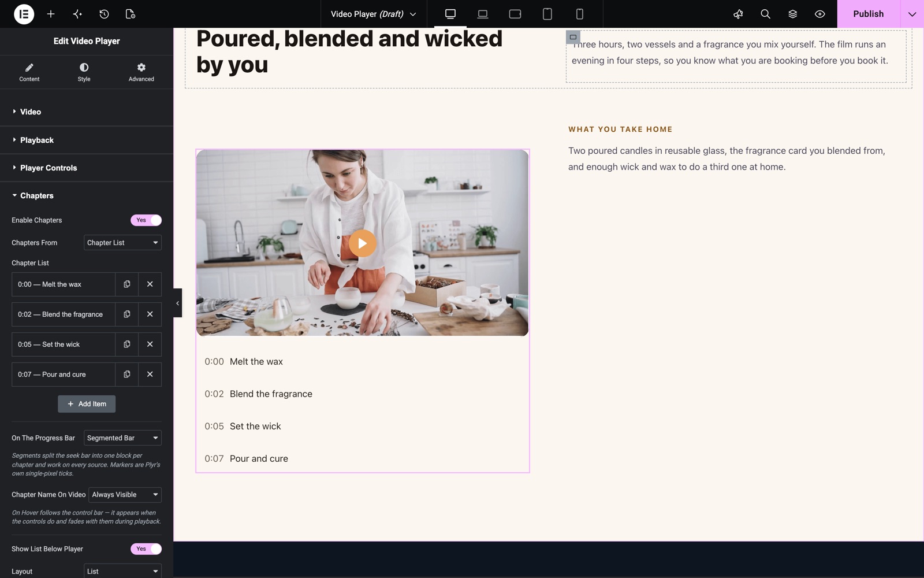This screenshot has width=924, height=578.
Task: Open the 0:05 Set the wick chapter item
Action: click(x=64, y=344)
